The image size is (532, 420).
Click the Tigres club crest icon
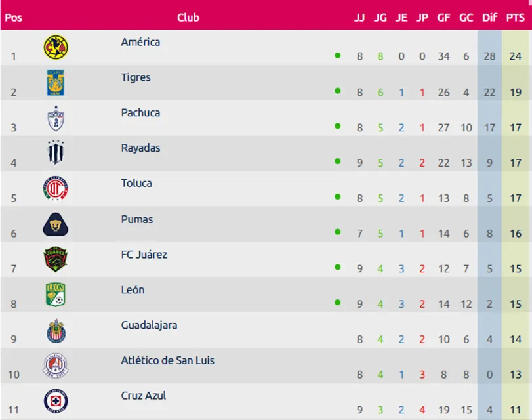point(56,83)
